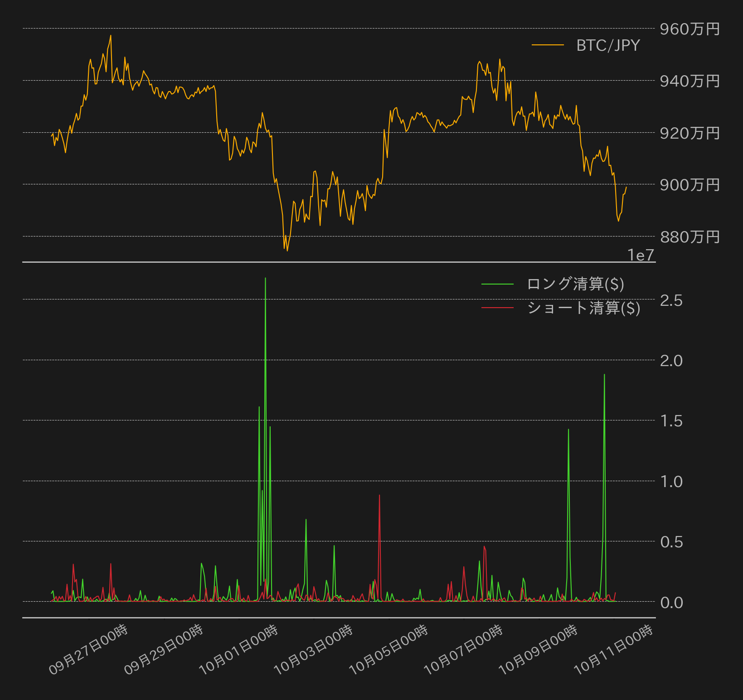Viewport: 743px width, 700px height.
Task: Click the 1.5 liquidation axis tick
Action: tap(671, 421)
